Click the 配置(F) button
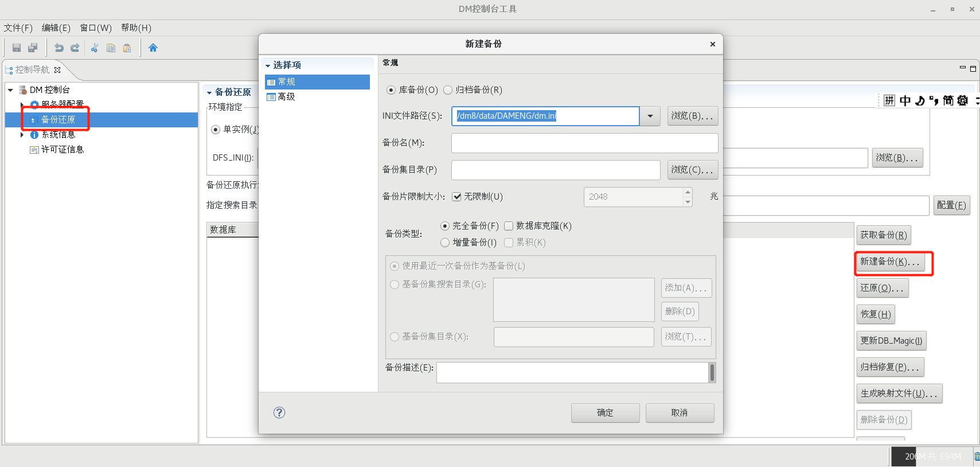 (x=952, y=205)
